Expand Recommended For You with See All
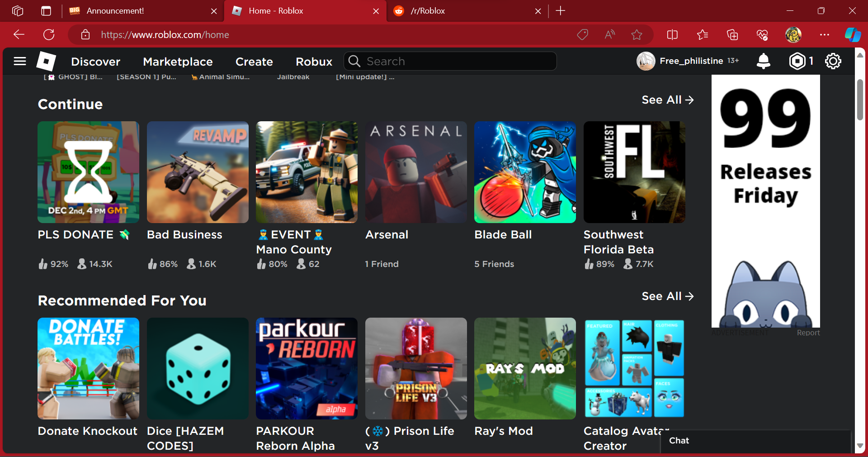Viewport: 868px width, 457px height. coord(667,296)
